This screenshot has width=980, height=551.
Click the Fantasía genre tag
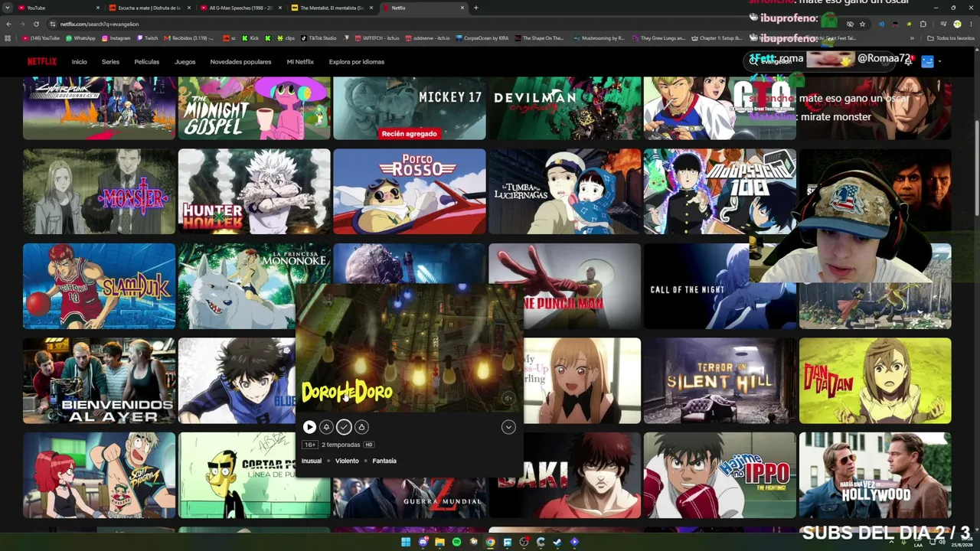pos(384,461)
